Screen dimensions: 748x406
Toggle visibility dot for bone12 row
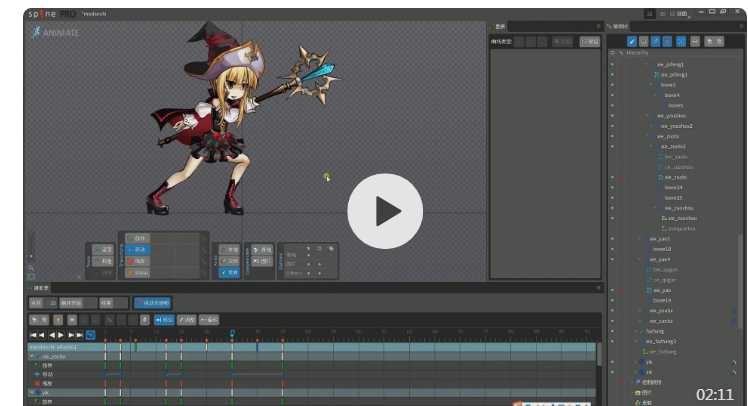(612, 249)
